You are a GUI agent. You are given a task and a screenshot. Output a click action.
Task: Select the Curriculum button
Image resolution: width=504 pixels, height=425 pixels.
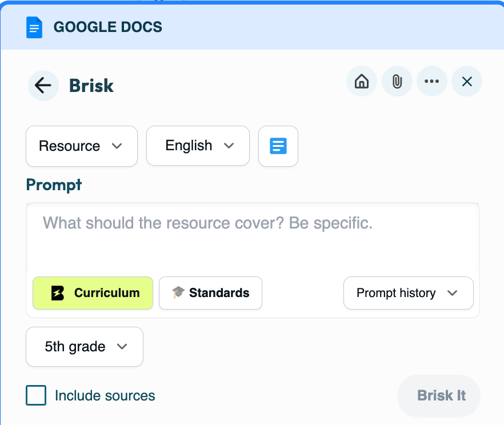coord(93,293)
